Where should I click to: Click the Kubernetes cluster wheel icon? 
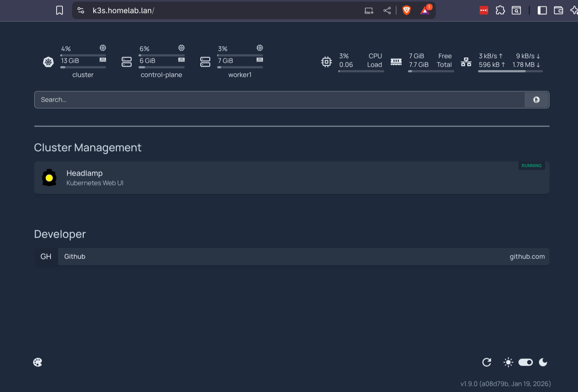click(x=48, y=62)
